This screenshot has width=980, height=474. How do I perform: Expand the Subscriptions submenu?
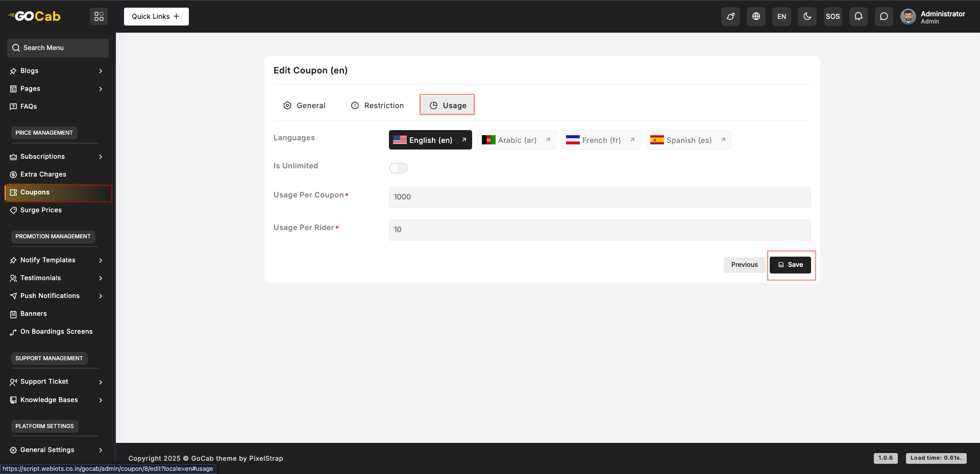click(56, 157)
